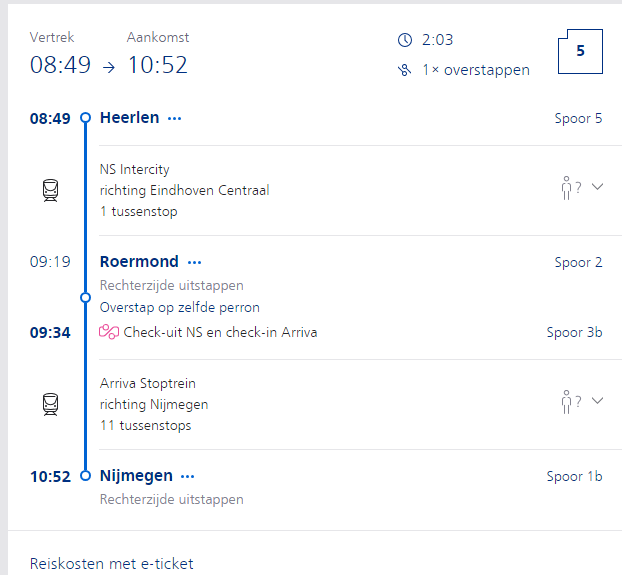Viewport: 622px width, 575px height.
Task: Click the transfer icon beside 1× overstappen
Action: (405, 70)
